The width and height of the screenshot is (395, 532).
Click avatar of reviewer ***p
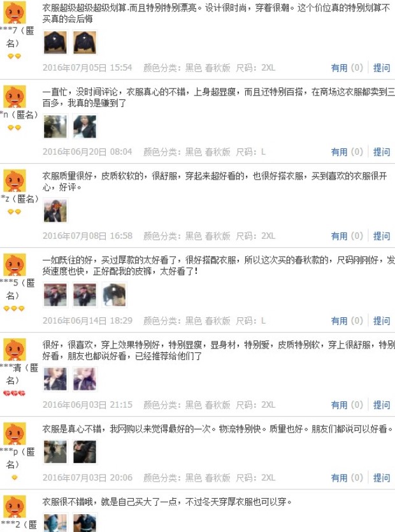click(15, 434)
